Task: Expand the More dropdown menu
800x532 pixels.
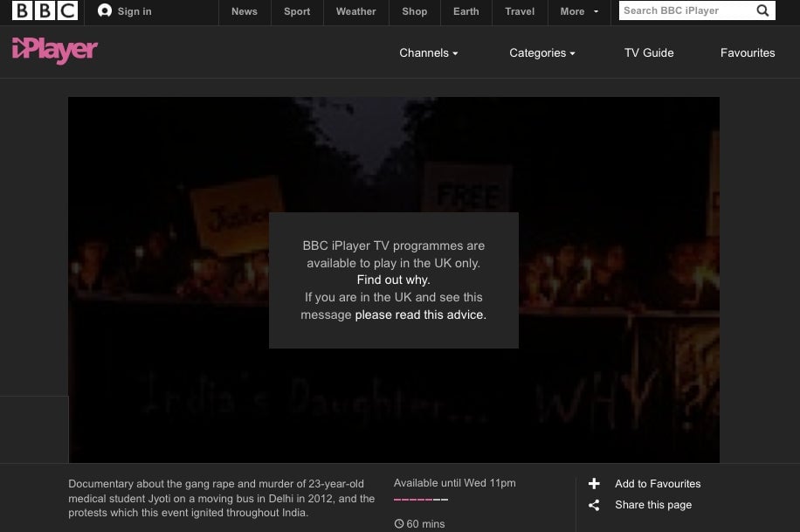Action: point(579,11)
